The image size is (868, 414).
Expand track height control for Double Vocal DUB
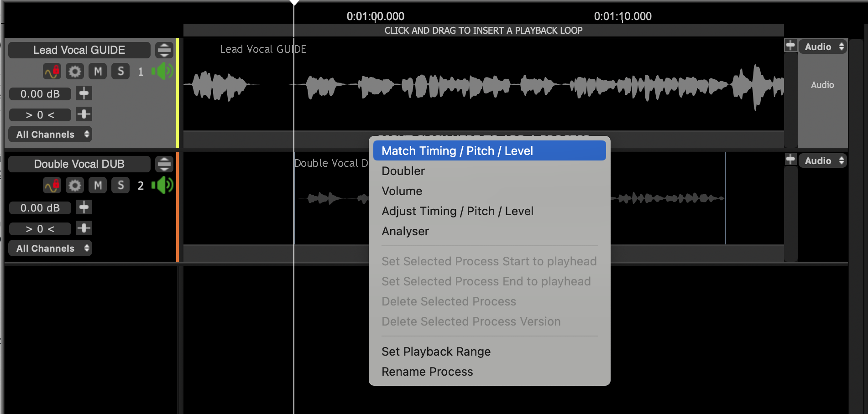164,164
